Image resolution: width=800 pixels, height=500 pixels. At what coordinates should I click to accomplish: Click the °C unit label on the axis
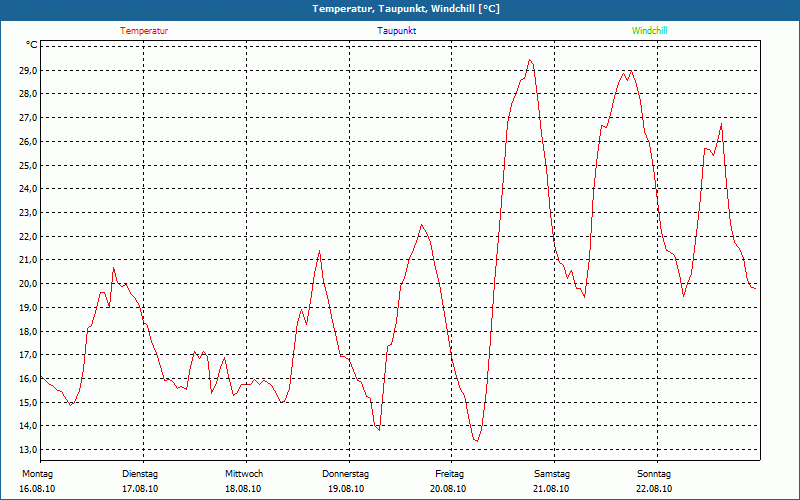point(32,45)
